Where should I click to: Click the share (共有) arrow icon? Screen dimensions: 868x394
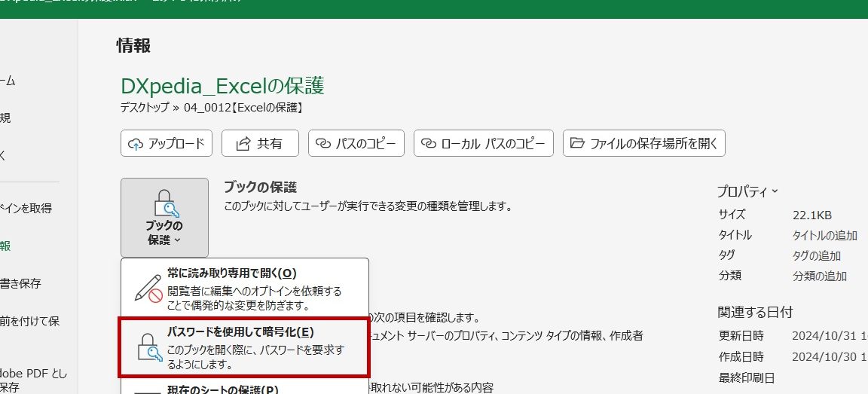point(243,144)
